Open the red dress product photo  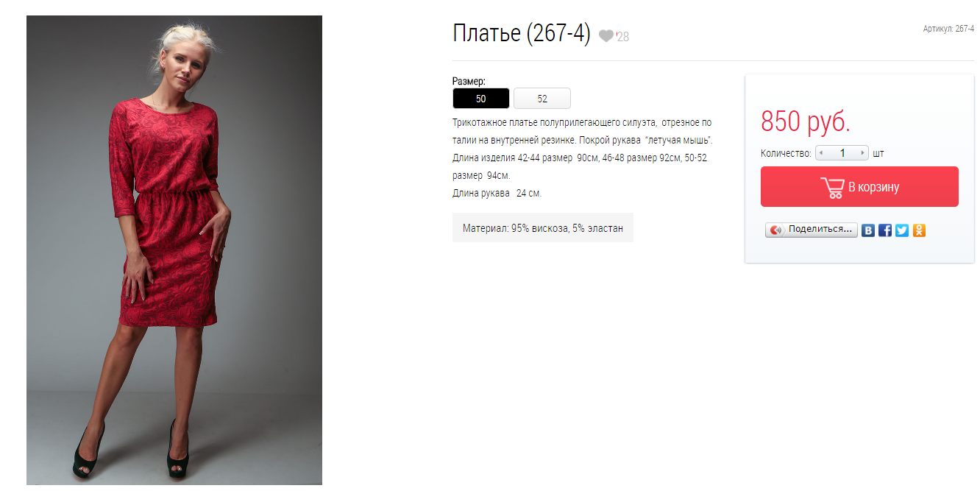point(174,250)
